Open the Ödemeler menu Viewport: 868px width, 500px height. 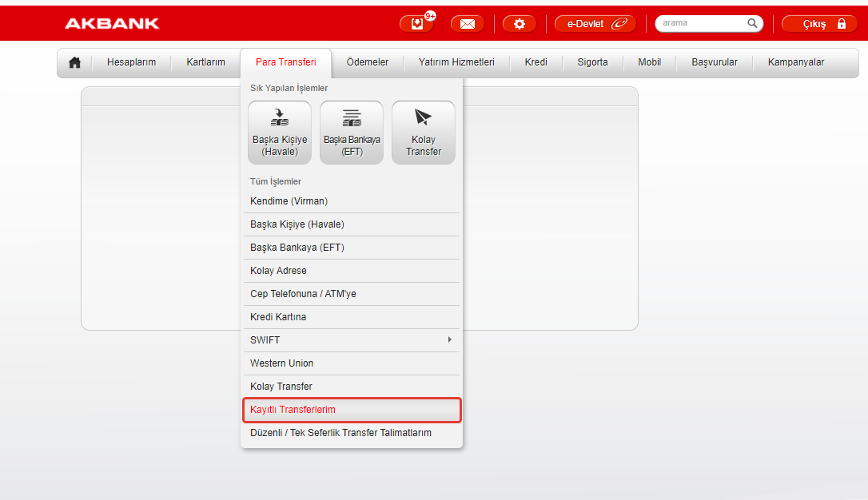368,62
